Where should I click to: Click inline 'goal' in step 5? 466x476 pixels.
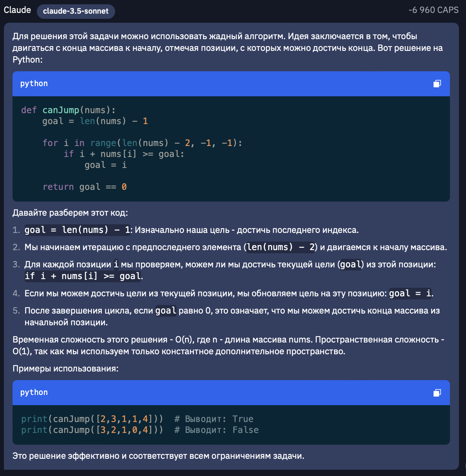click(x=166, y=311)
